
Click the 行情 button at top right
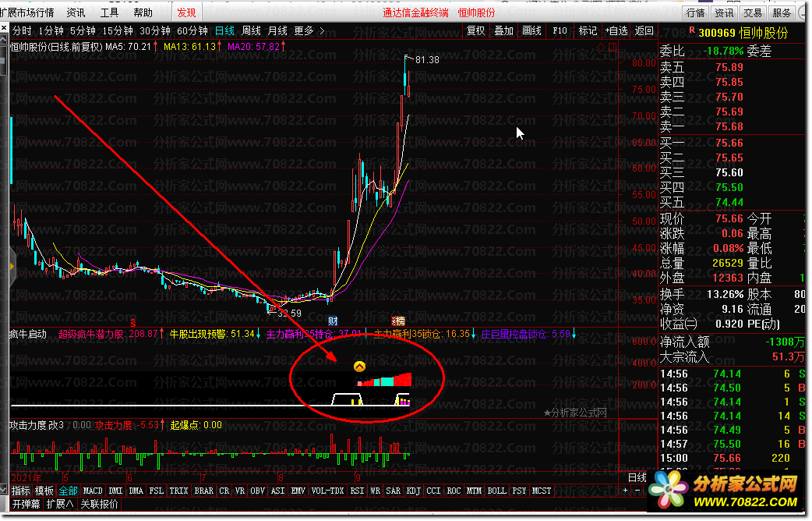tap(695, 13)
